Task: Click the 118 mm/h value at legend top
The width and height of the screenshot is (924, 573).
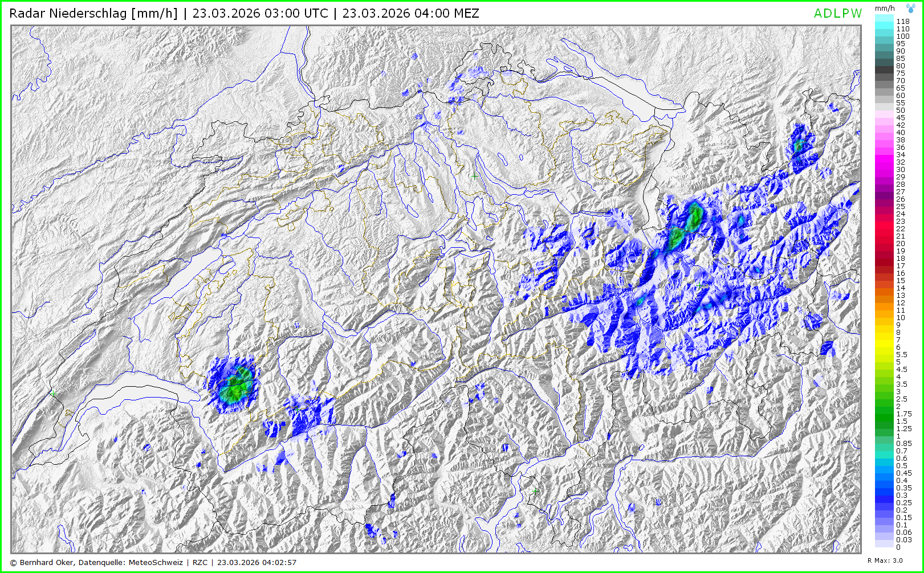Action: click(x=903, y=22)
